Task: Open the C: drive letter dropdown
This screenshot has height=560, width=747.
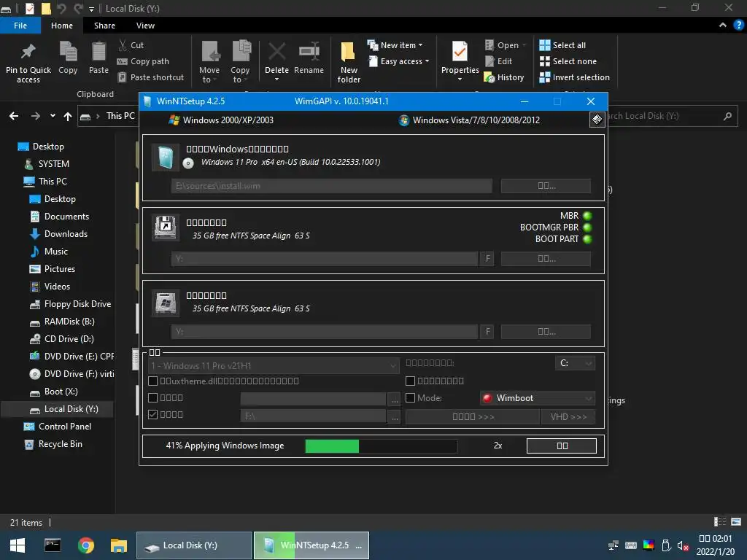Action: 575,363
